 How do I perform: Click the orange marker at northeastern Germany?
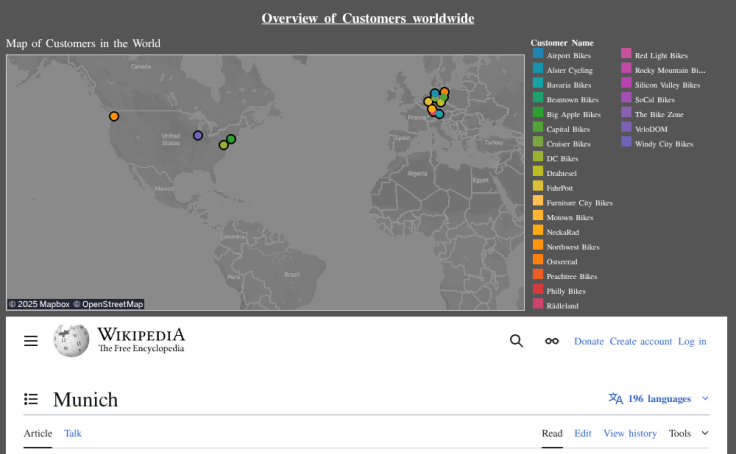(x=445, y=92)
